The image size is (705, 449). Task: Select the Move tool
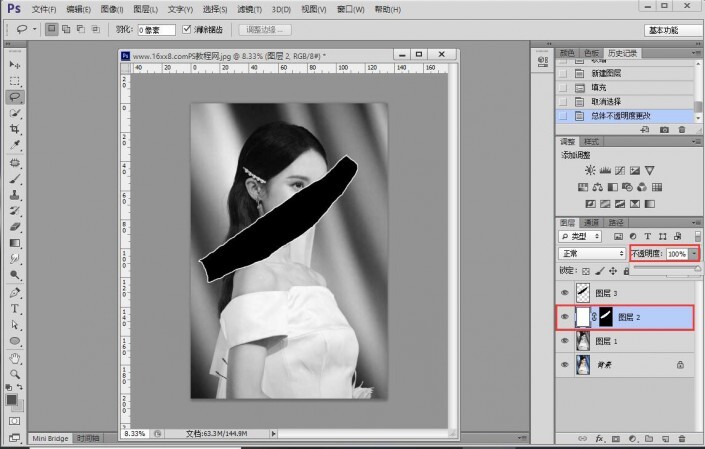(15, 65)
